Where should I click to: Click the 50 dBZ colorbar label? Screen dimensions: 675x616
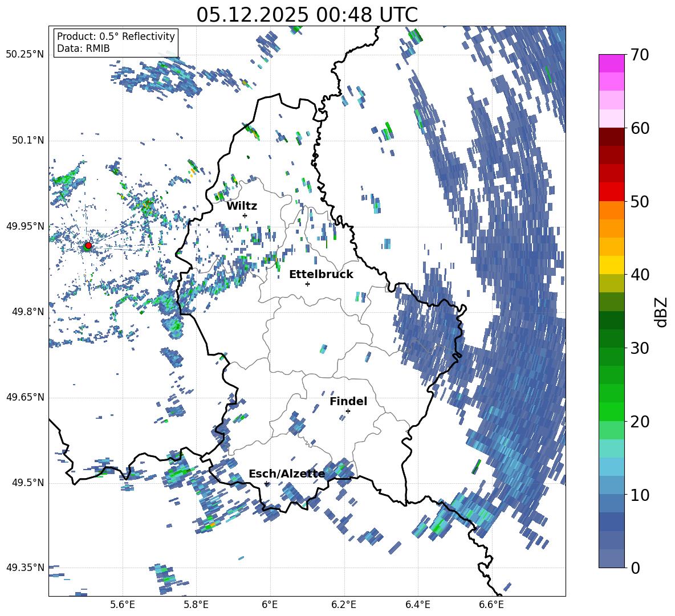[x=639, y=202]
